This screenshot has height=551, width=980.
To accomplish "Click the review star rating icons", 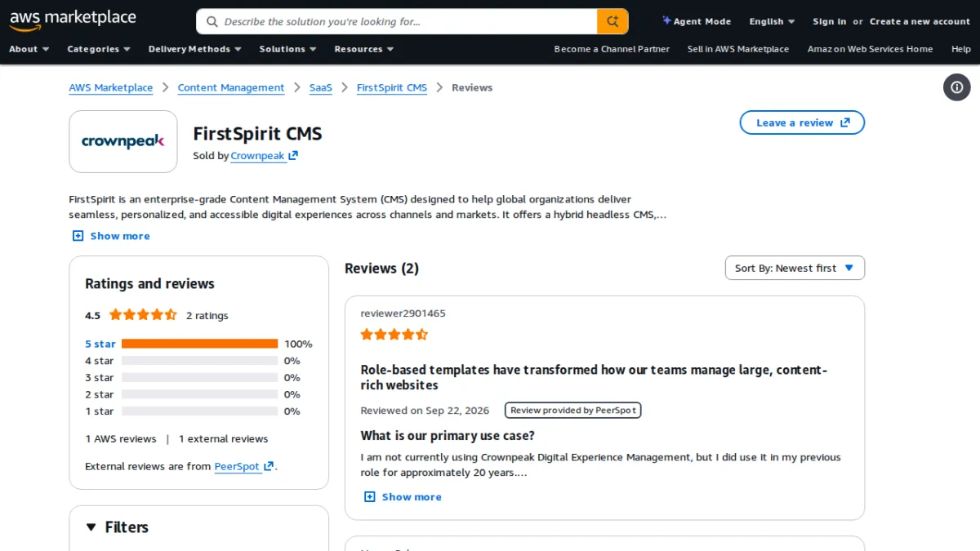I will pos(394,334).
